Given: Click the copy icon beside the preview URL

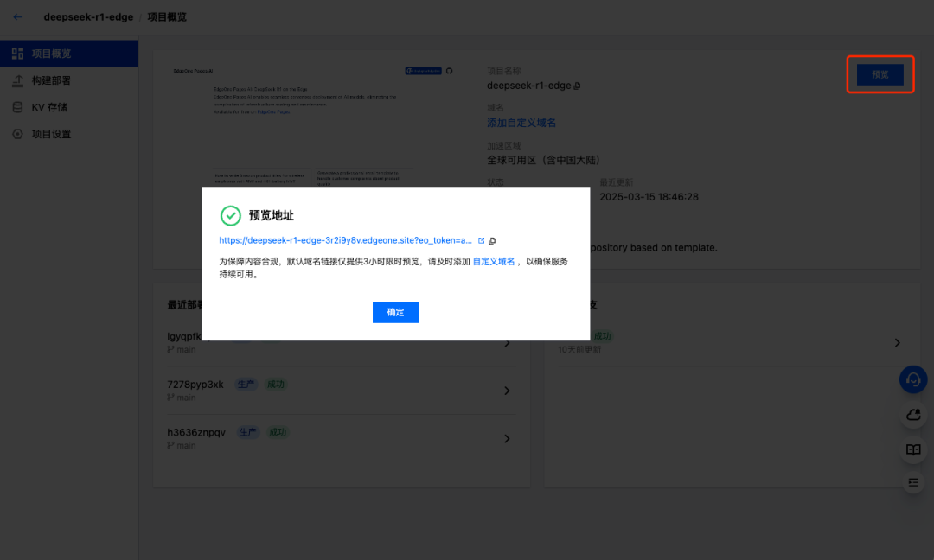Looking at the screenshot, I should (492, 240).
